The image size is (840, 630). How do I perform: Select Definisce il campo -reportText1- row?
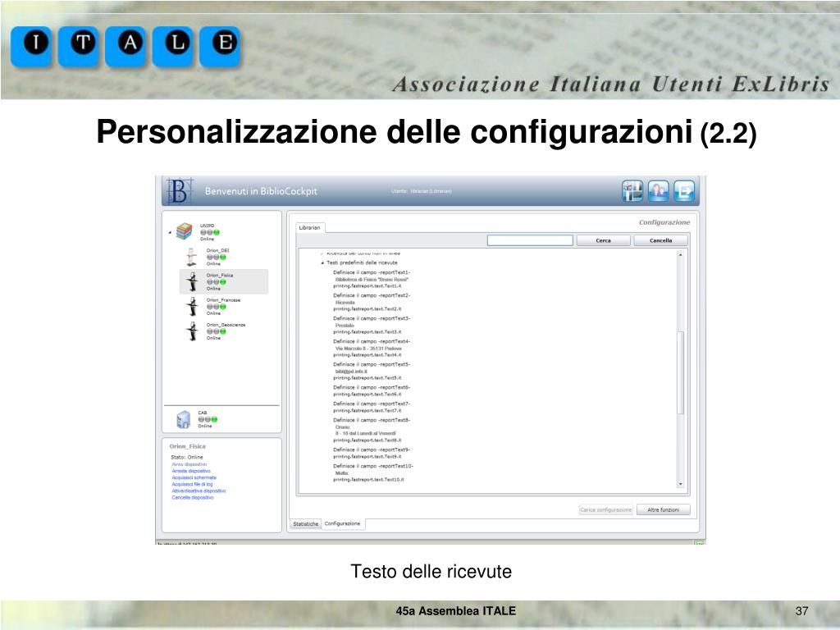pos(372,272)
